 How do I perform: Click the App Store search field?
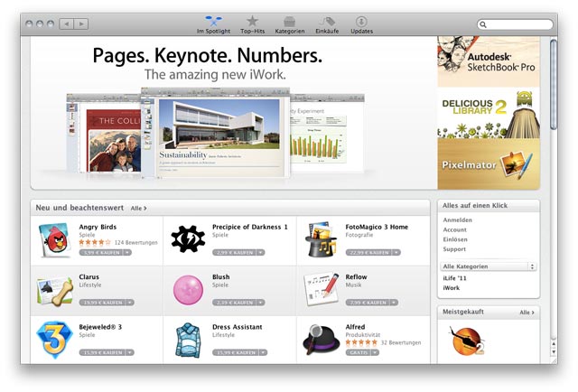point(515,24)
